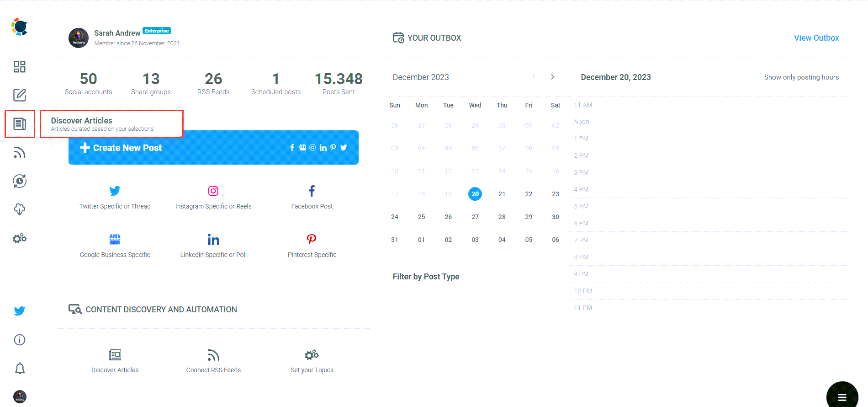Open the RSS feeds icon in sidebar
The width and height of the screenshot is (868, 407).
[x=20, y=152]
